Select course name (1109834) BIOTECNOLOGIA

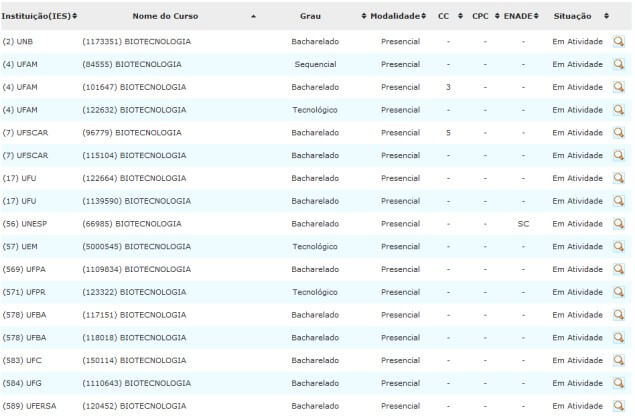point(136,269)
